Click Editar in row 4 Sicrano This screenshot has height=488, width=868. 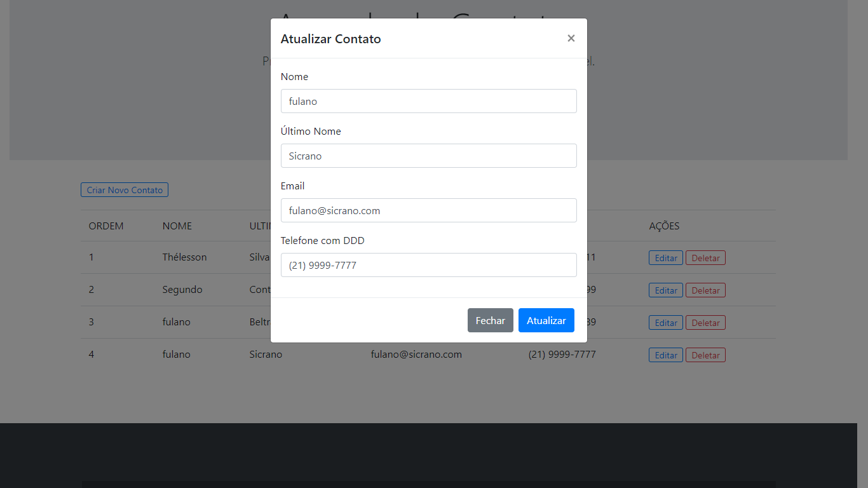[x=666, y=355]
